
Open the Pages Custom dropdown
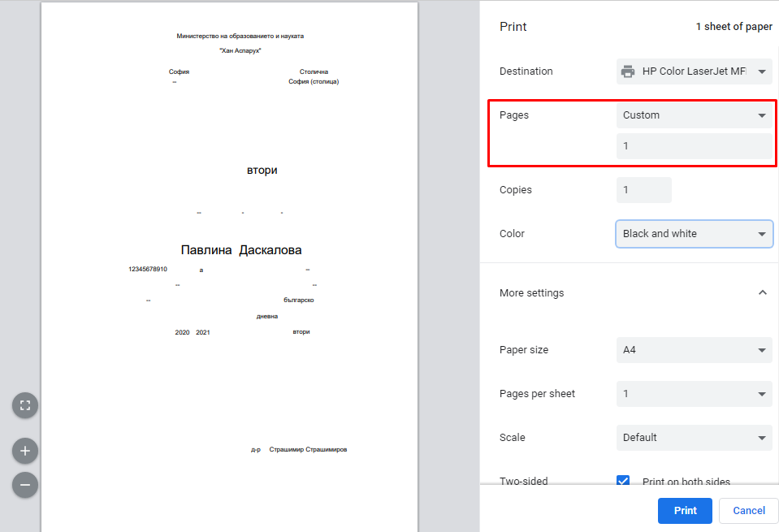pos(694,115)
